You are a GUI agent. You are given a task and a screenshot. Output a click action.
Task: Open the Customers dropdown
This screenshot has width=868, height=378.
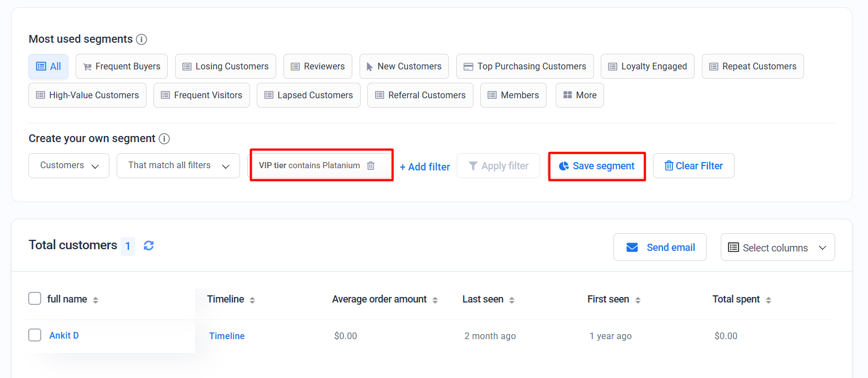(x=69, y=165)
